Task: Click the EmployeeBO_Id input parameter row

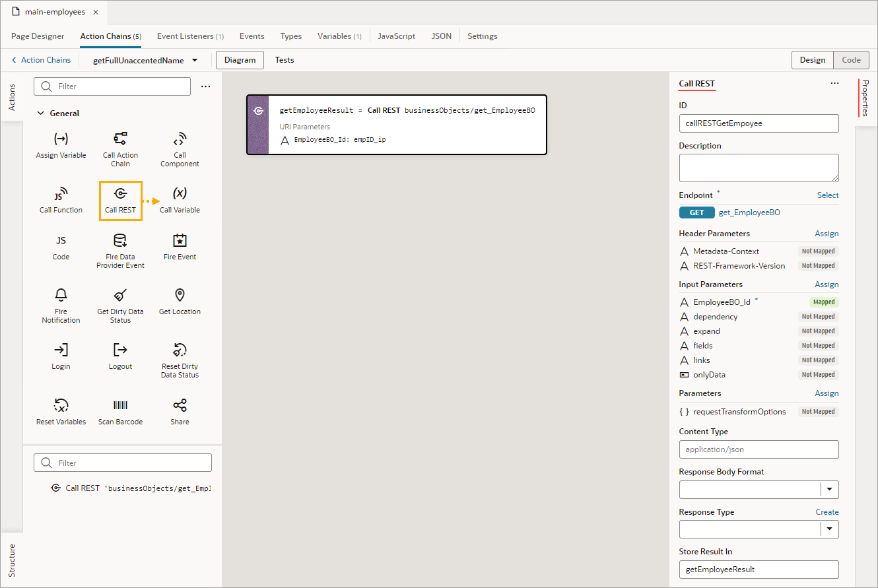Action: click(x=759, y=302)
